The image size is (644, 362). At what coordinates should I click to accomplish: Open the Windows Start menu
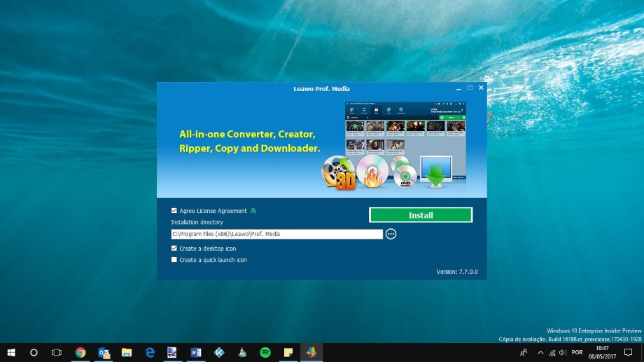(x=11, y=352)
